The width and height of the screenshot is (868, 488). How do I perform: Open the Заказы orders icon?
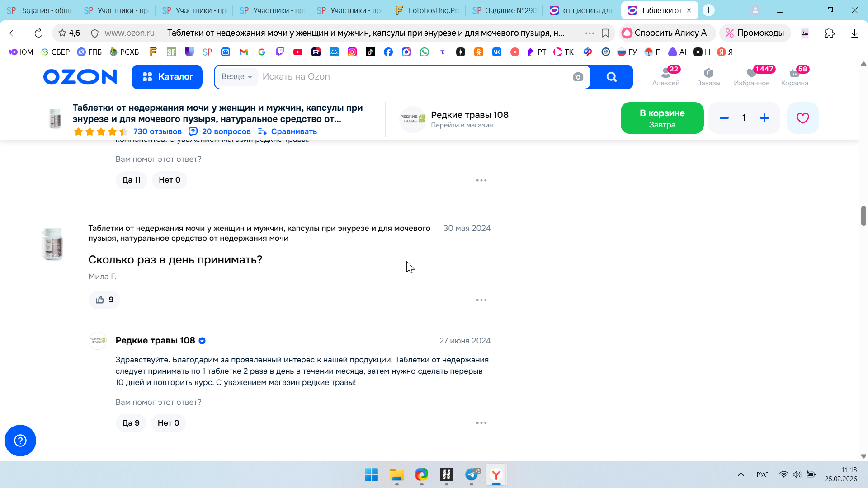coord(708,76)
